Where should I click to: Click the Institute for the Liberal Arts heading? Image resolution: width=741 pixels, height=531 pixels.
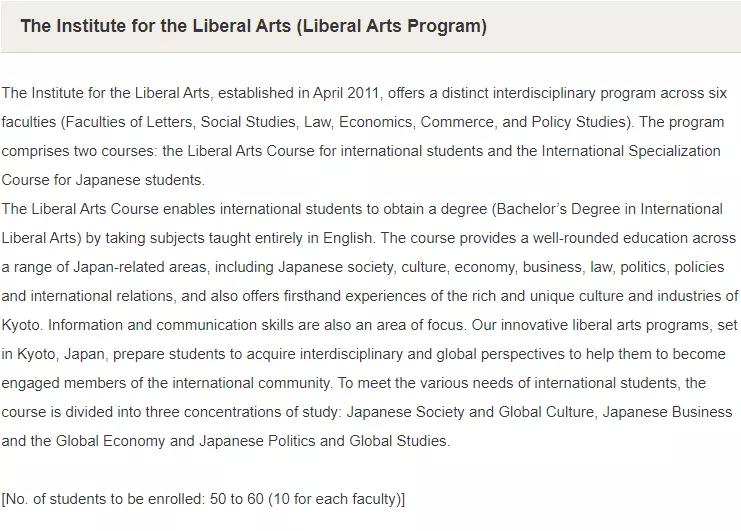click(x=253, y=26)
